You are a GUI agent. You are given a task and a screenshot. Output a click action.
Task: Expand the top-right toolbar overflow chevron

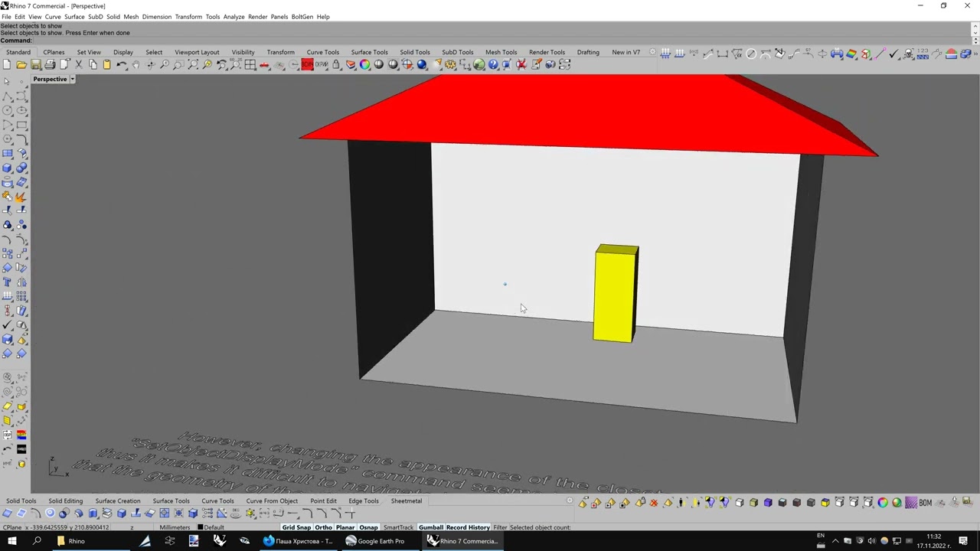click(975, 54)
